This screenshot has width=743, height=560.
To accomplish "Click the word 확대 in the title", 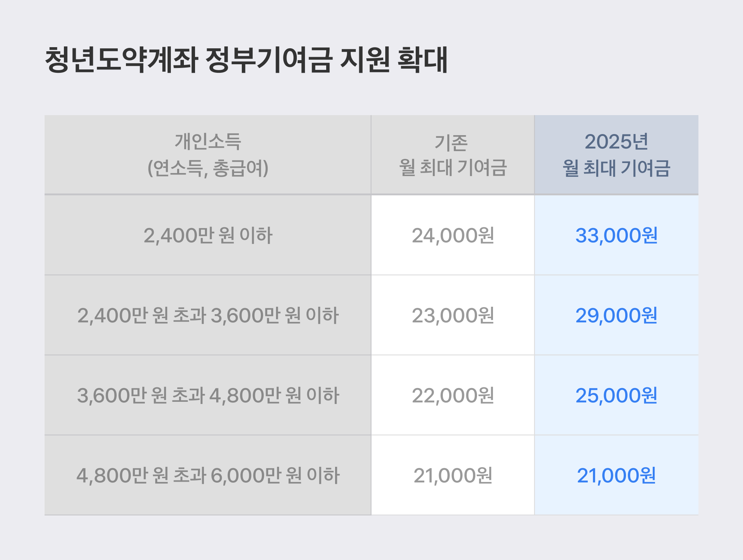I will pyautogui.click(x=422, y=60).
